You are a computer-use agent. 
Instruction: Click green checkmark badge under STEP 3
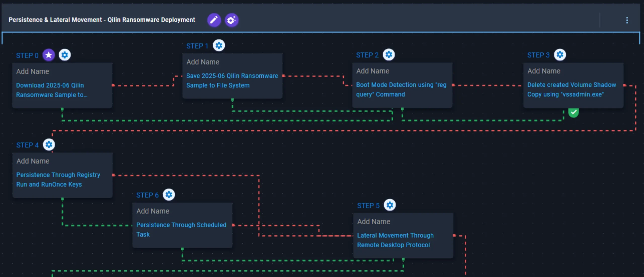573,112
